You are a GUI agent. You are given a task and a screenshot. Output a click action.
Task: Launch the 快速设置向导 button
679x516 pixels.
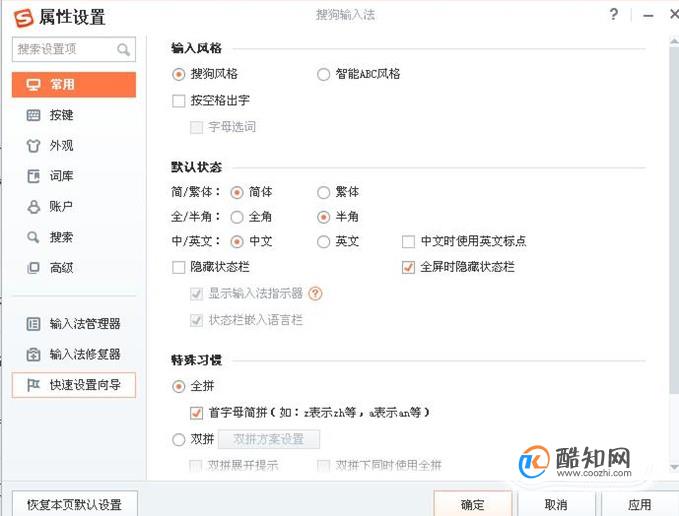tap(74, 385)
